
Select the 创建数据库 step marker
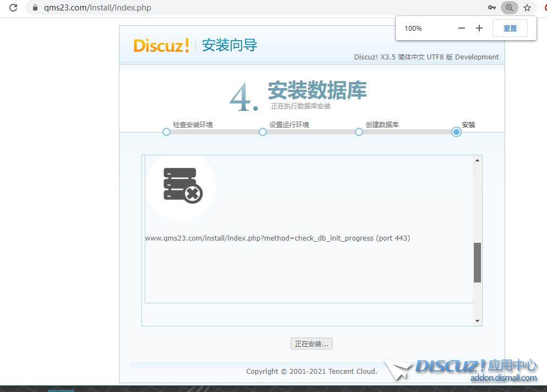pos(359,132)
